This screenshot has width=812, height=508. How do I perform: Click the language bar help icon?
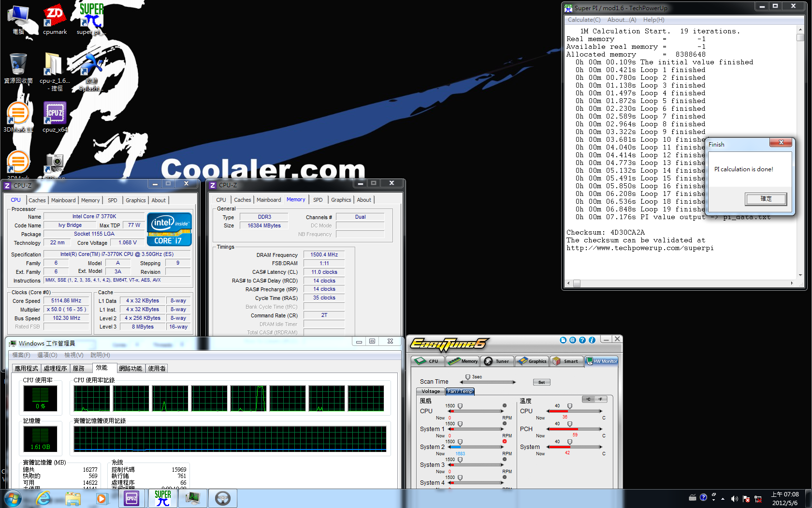point(703,497)
